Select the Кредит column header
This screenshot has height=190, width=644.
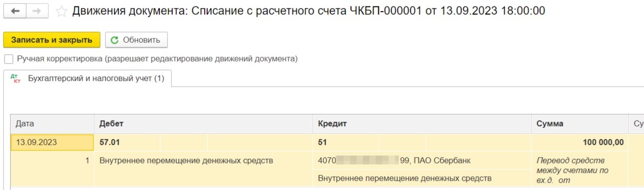pos(422,124)
